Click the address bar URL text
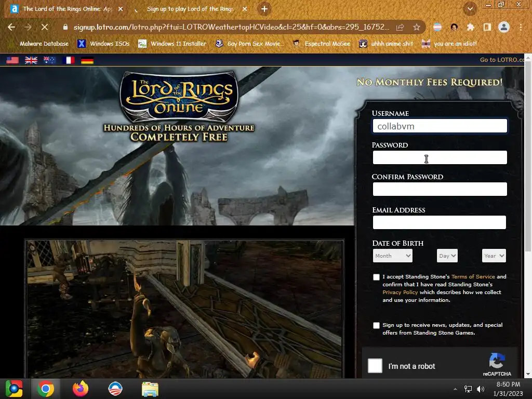532x399 pixels. tap(231, 27)
